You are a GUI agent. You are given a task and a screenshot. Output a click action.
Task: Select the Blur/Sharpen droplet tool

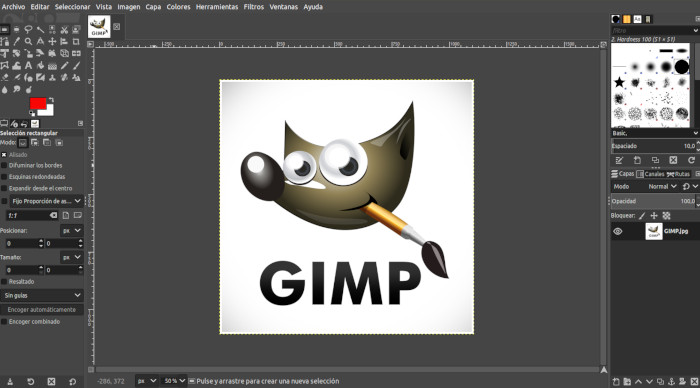point(4,90)
